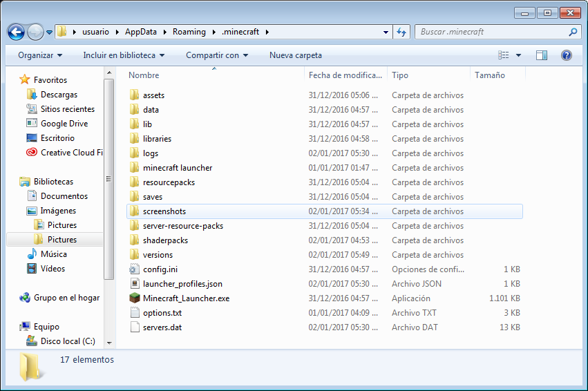Sort by the Nombre column header
588x391 pixels.
[144, 75]
